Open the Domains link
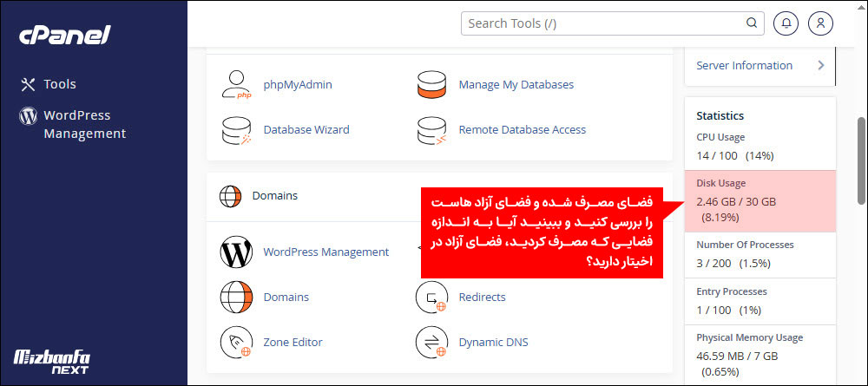Screen dimensions: 868x386 pyautogui.click(x=286, y=298)
